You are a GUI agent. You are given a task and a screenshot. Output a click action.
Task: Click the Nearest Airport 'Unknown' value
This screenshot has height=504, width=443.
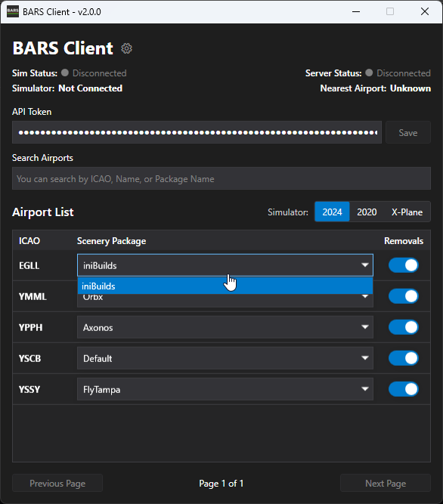point(410,88)
